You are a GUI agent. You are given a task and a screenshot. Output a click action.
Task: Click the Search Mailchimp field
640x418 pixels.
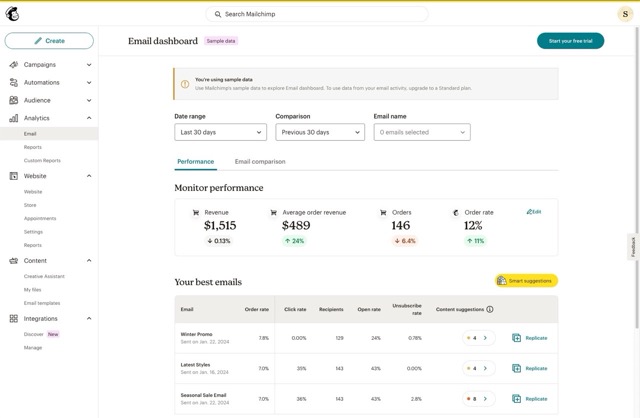316,14
